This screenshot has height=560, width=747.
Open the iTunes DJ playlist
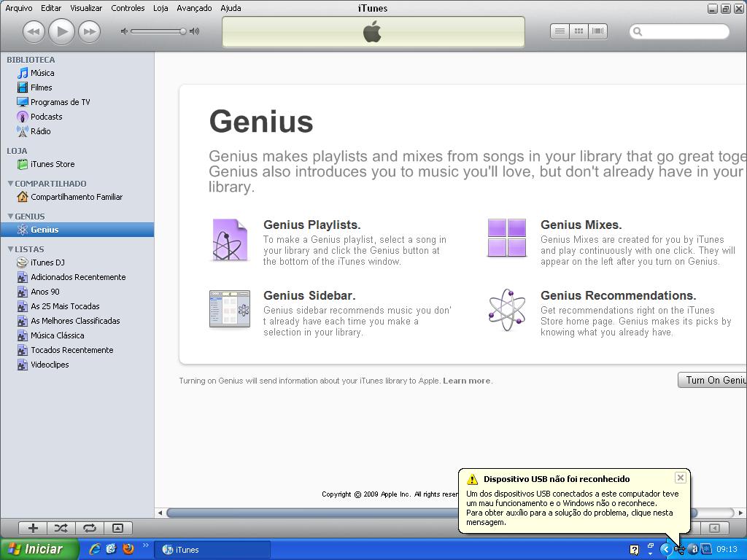pyautogui.click(x=77, y=262)
